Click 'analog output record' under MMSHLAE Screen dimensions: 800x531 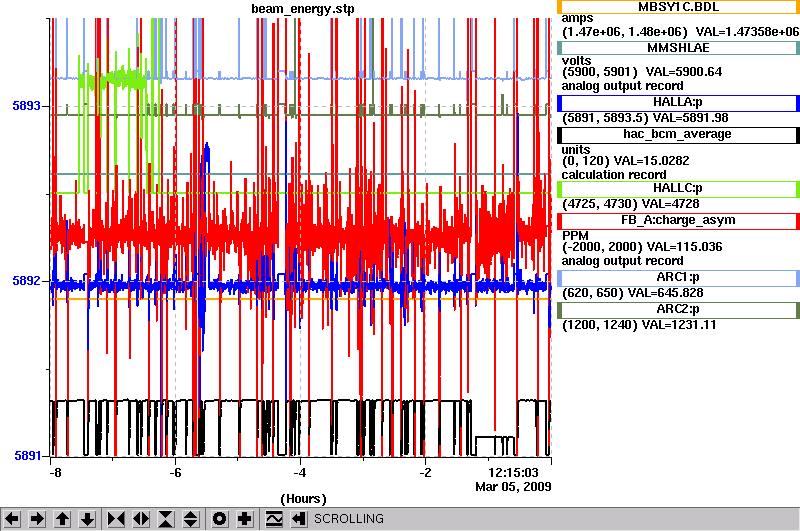(x=622, y=86)
